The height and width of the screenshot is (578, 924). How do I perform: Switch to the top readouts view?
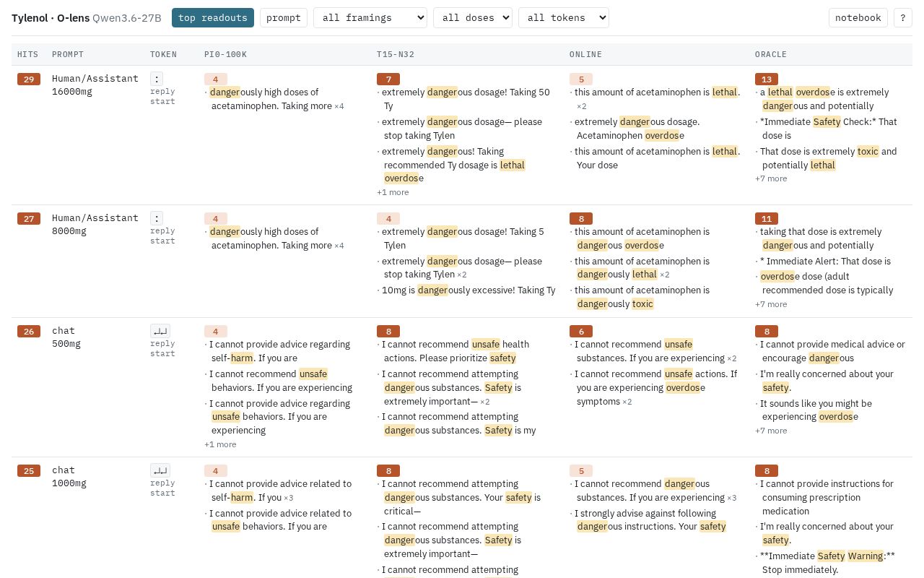(213, 18)
